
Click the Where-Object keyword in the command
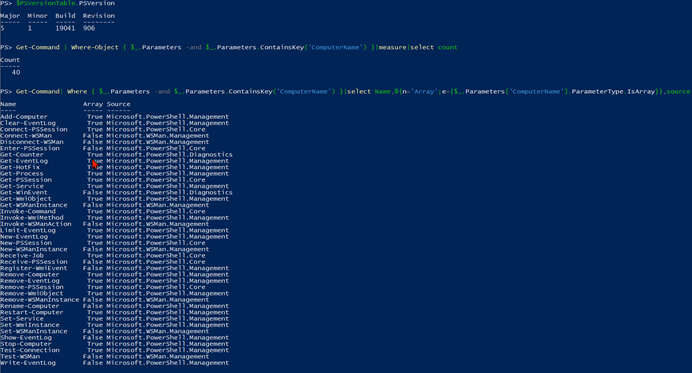click(x=95, y=47)
